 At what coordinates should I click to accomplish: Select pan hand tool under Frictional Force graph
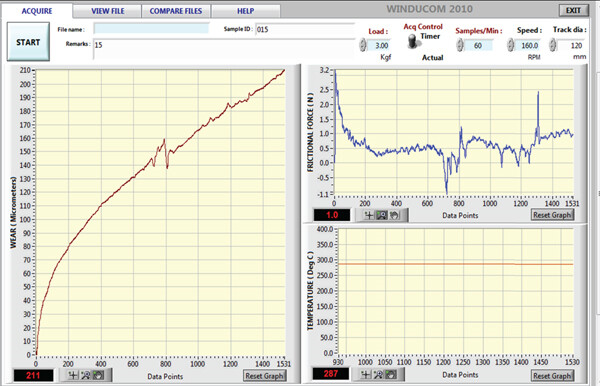coord(394,215)
